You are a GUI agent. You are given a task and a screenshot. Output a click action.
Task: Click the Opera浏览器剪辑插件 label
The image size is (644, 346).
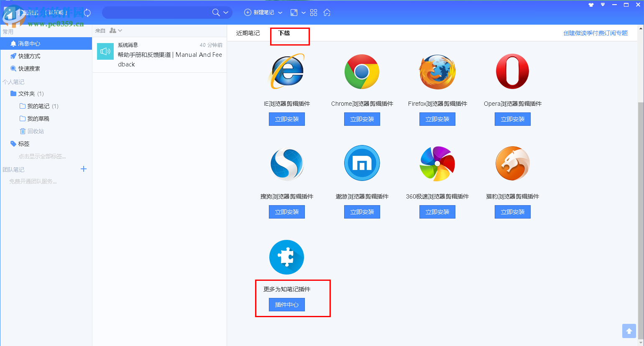(513, 104)
